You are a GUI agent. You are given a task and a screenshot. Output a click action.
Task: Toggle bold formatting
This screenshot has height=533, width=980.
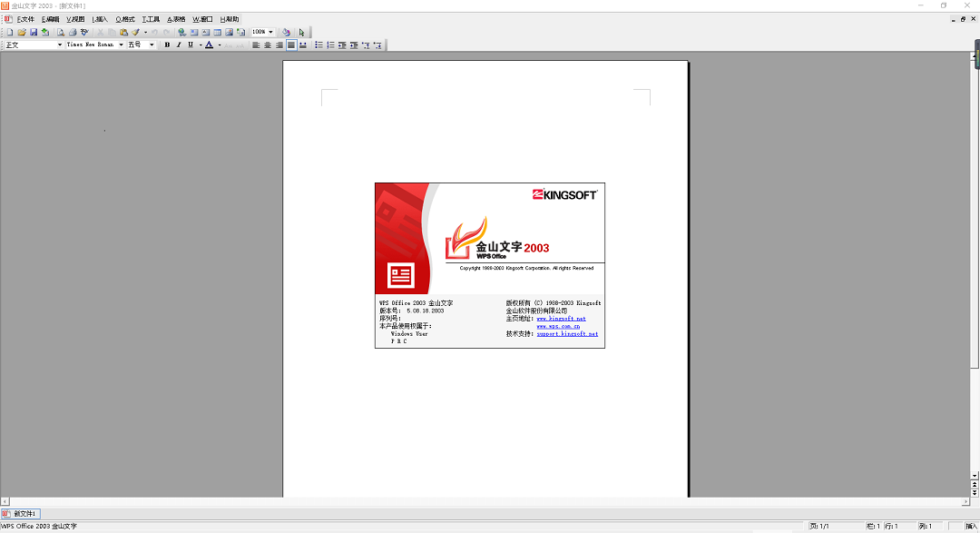(x=167, y=44)
